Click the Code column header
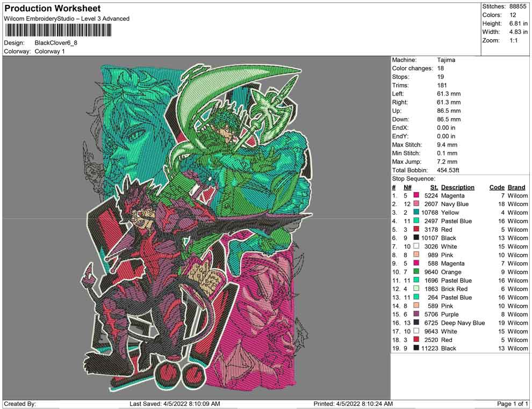Viewport: 532px width, 409px height. (x=497, y=187)
